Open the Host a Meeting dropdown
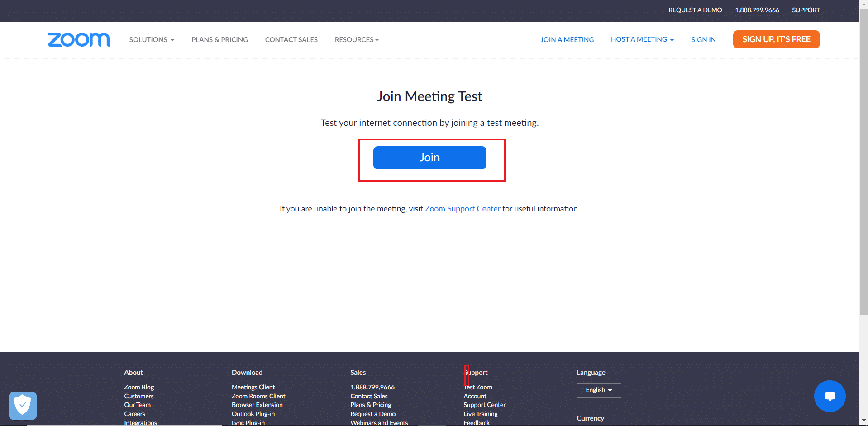The height and width of the screenshot is (426, 868). [x=642, y=40]
